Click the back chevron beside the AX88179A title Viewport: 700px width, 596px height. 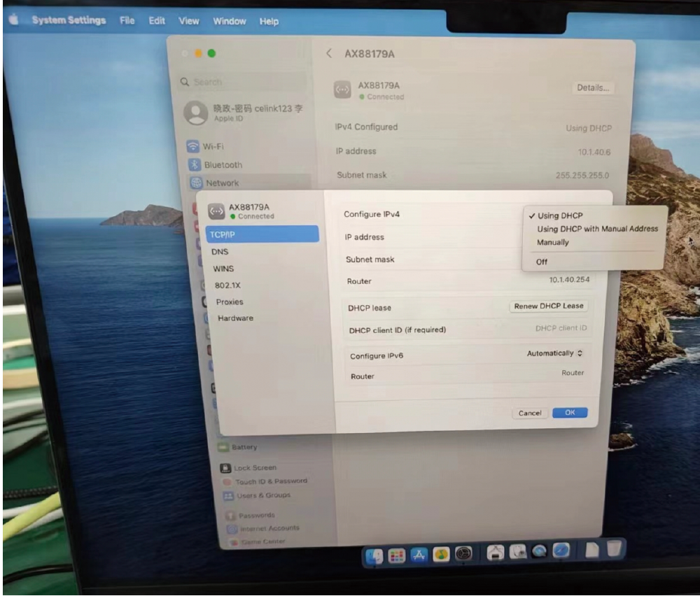coord(330,54)
